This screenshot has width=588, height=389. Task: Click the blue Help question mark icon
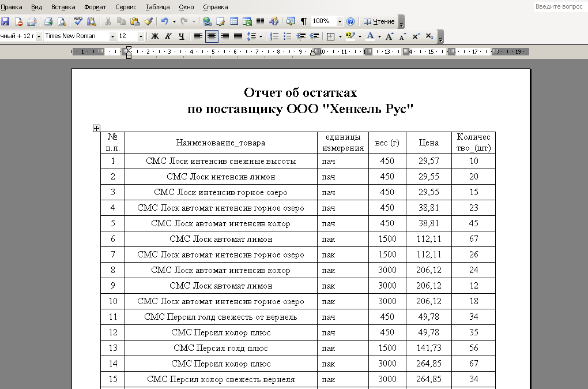pos(350,21)
